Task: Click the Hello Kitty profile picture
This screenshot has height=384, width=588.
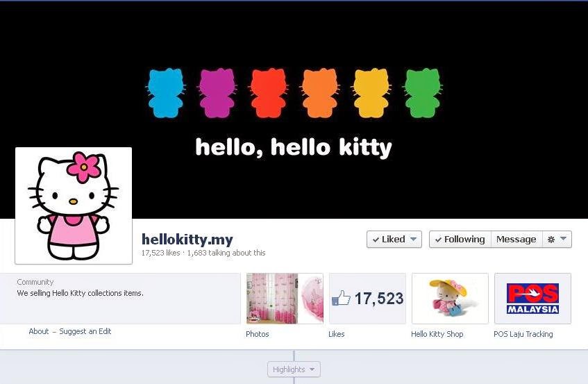Action: [74, 206]
